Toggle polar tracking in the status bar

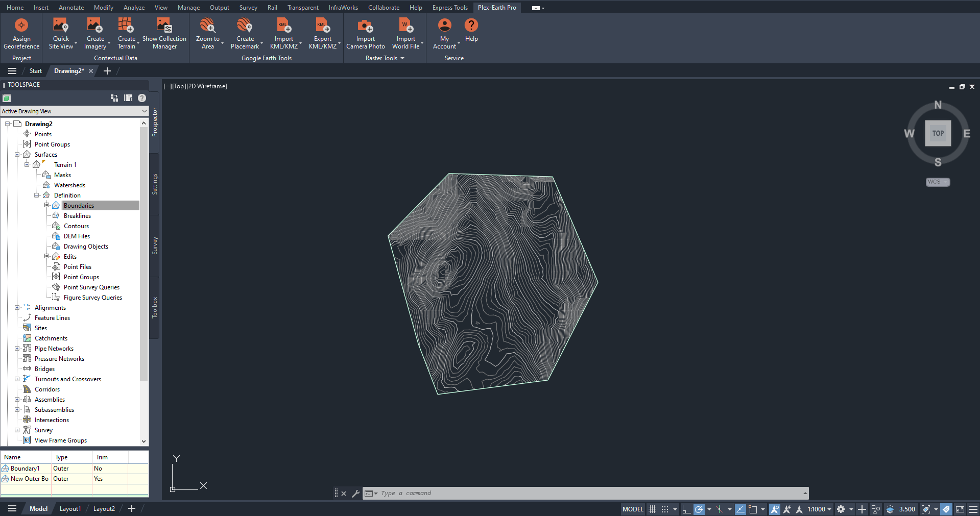tap(699, 509)
